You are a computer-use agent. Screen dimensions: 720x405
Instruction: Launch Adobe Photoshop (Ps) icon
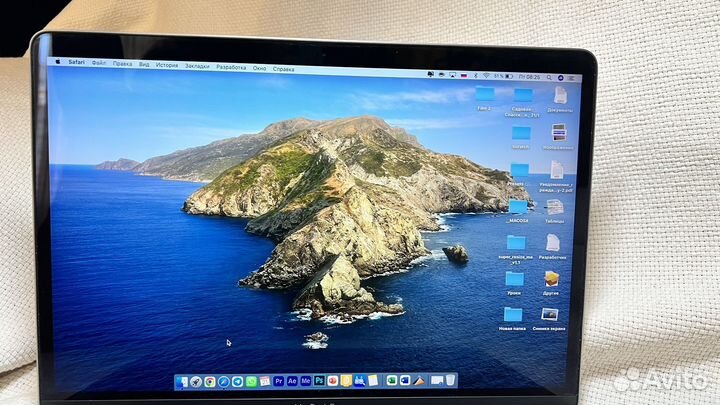[320, 381]
